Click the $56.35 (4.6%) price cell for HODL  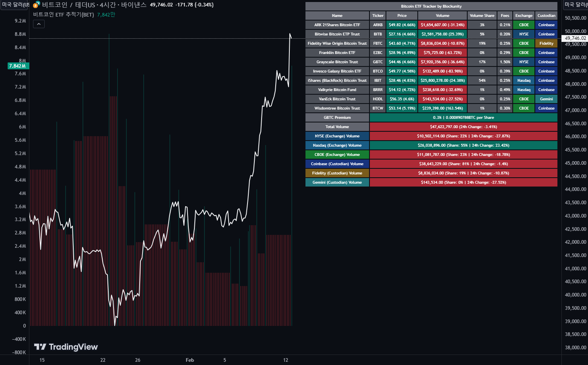[402, 99]
